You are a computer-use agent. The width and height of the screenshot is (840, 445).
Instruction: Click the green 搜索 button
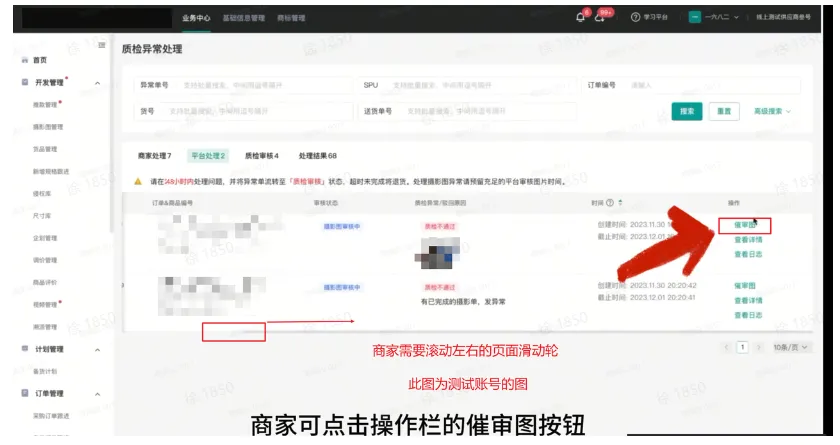687,111
